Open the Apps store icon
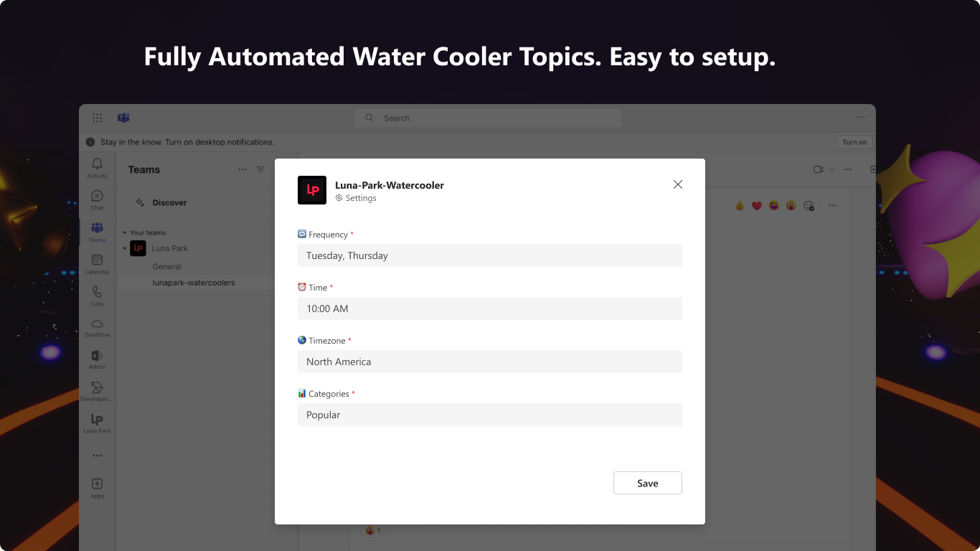The height and width of the screenshot is (551, 980). [97, 487]
